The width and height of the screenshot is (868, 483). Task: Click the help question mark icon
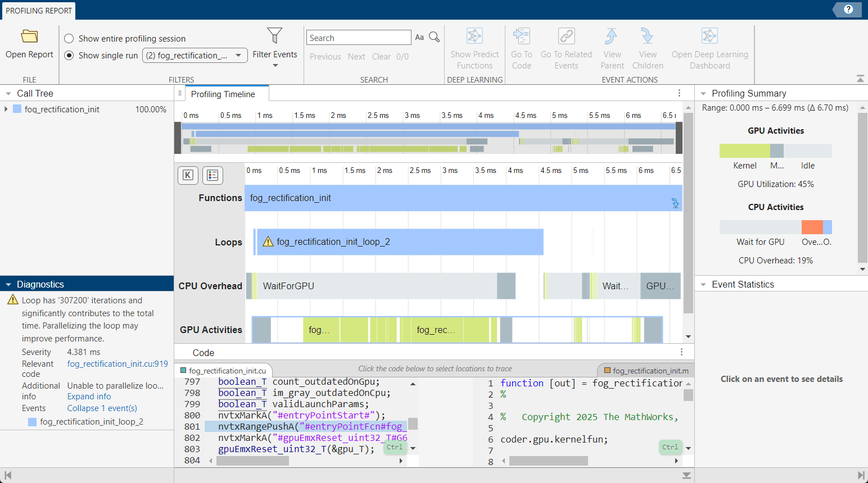[x=848, y=10]
